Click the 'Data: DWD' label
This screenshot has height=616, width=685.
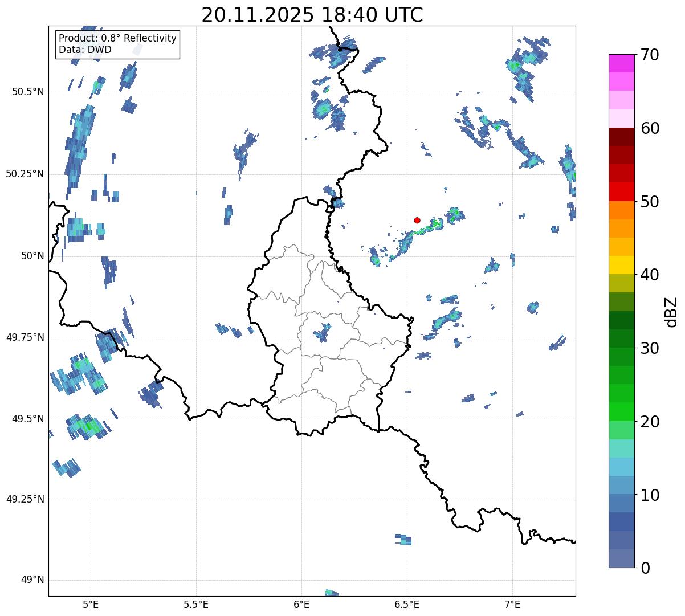(x=85, y=50)
